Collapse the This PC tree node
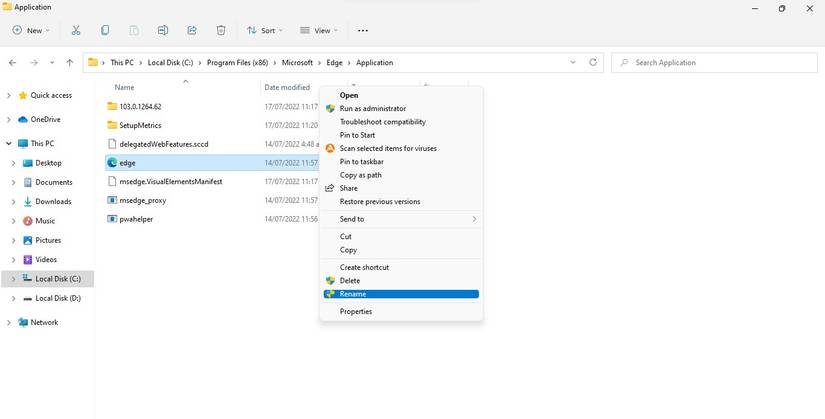The width and height of the screenshot is (825, 419). pos(8,143)
